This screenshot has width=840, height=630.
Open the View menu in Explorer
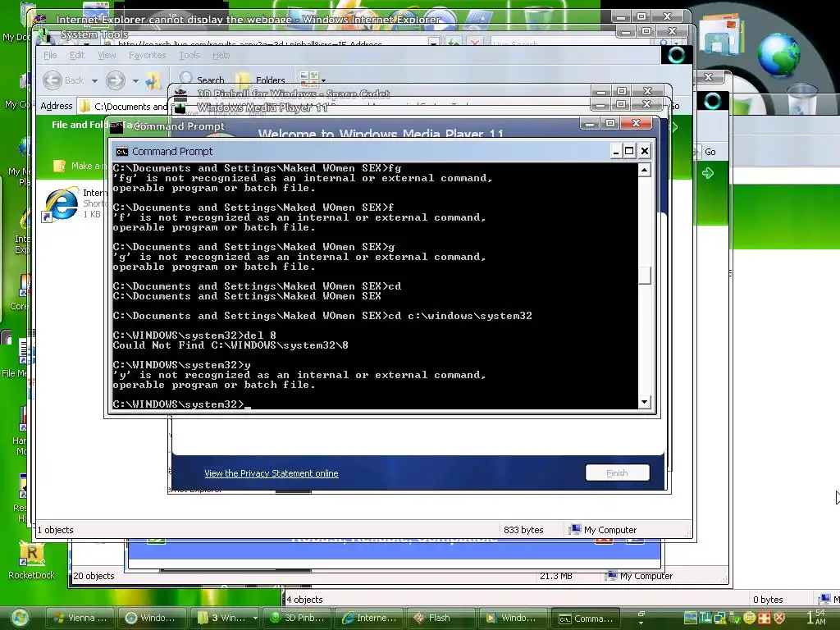[x=107, y=55]
